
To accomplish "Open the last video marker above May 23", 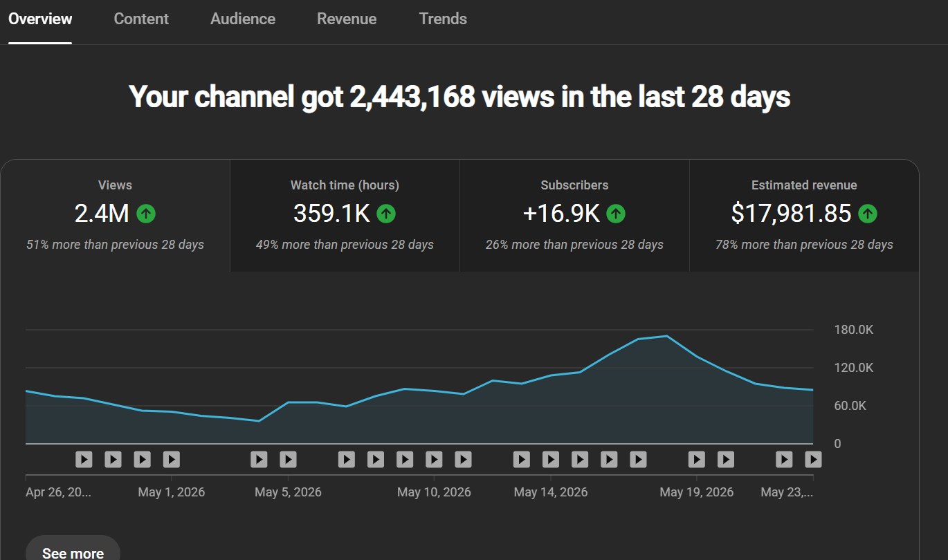I will [x=813, y=459].
